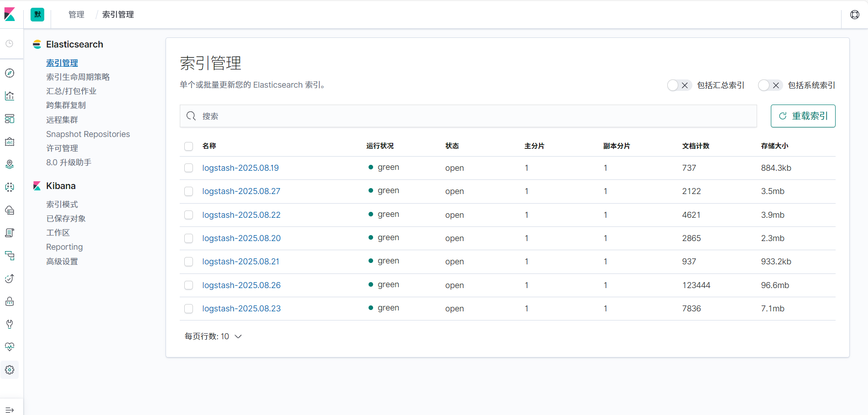Viewport: 868px width, 415px height.
Task: Toggle 包括系统索引 switch
Action: tap(770, 85)
